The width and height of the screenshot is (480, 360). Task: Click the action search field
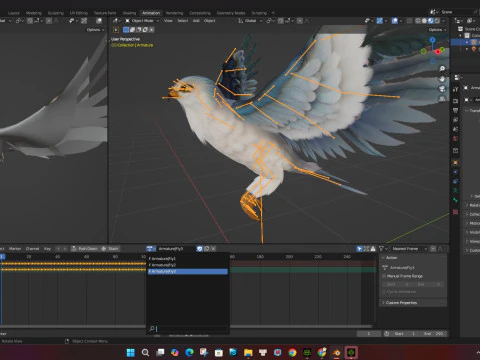point(188,329)
